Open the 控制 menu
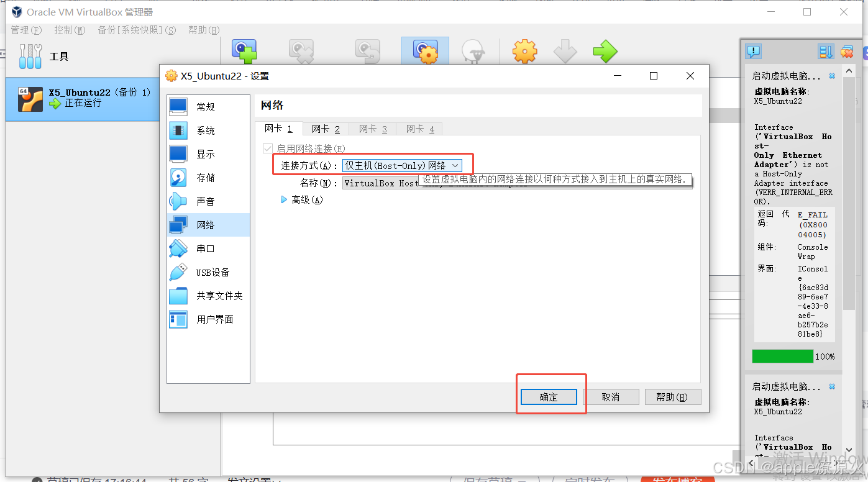 click(70, 30)
